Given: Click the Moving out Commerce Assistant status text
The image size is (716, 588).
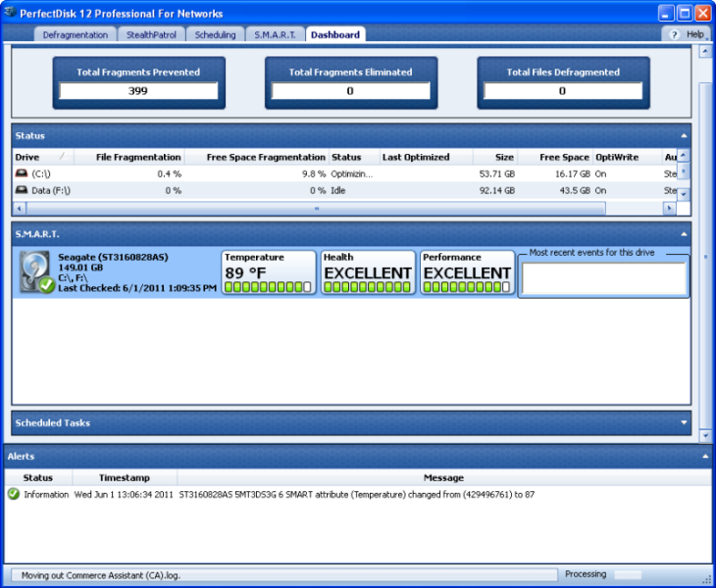Looking at the screenshot, I should 101,575.
